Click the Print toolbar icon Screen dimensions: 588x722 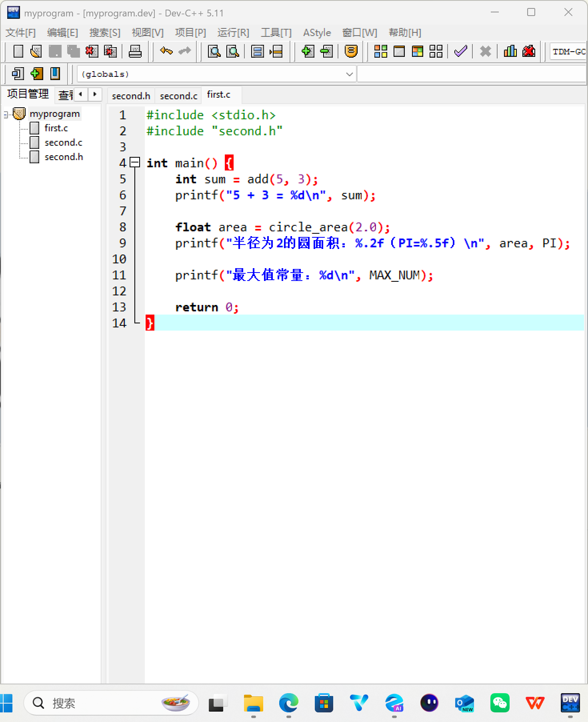(x=135, y=51)
